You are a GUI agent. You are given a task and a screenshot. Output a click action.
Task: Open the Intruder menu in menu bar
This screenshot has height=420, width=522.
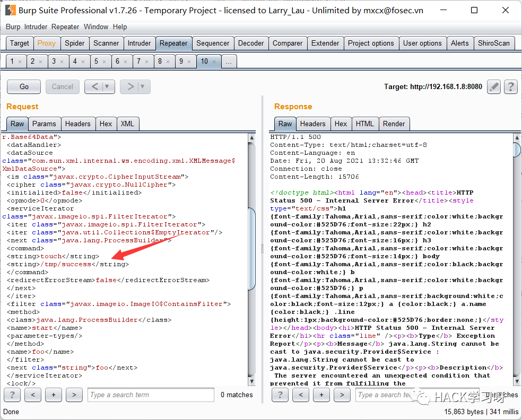click(36, 27)
